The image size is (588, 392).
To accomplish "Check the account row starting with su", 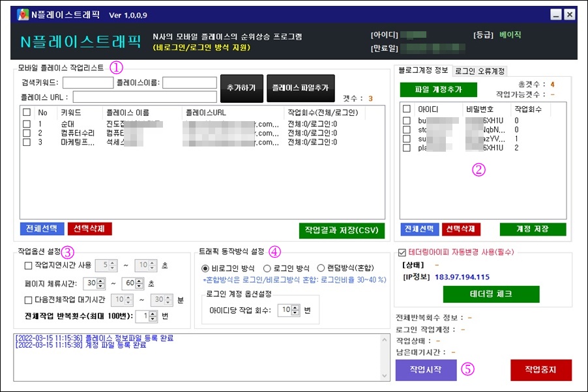I will coord(407,139).
